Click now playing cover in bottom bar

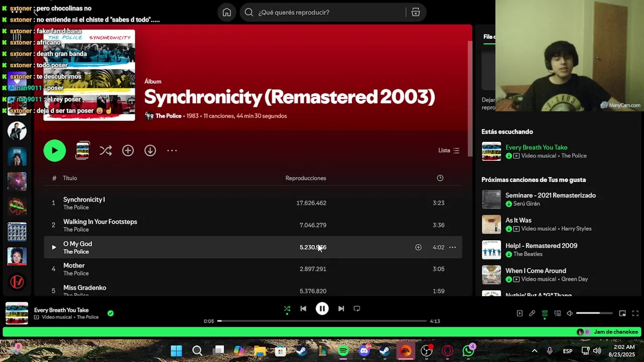click(17, 313)
